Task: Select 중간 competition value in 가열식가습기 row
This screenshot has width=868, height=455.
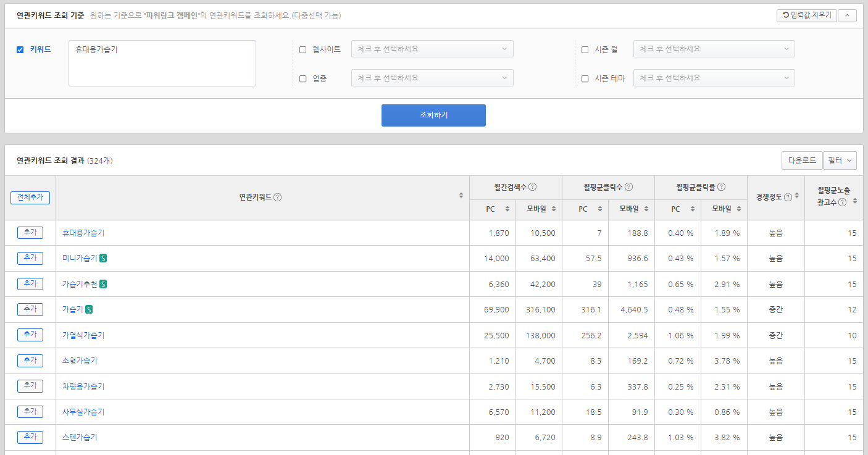Action: point(776,335)
